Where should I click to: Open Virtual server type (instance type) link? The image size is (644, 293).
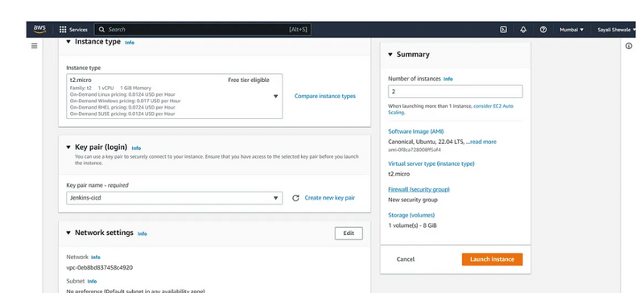click(431, 163)
